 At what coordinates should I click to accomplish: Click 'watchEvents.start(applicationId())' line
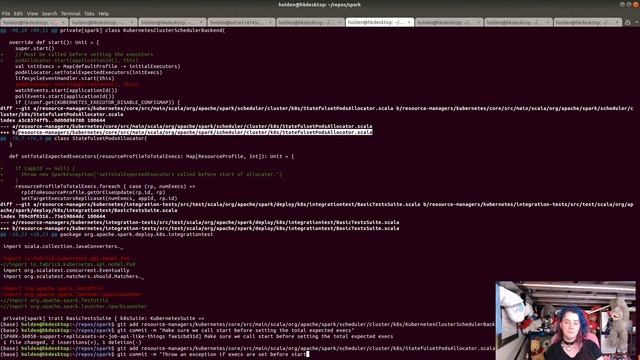(x=66, y=90)
